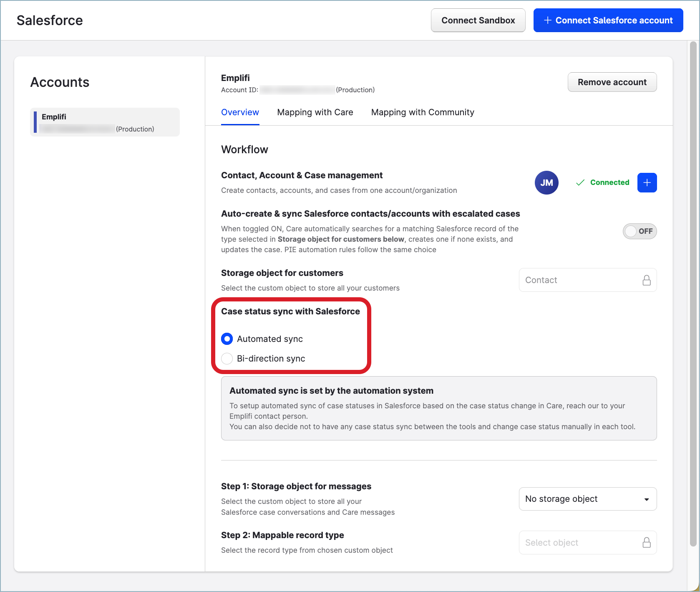The width and height of the screenshot is (700, 592).
Task: Click the blue plus icon next to Connected
Action: [647, 182]
